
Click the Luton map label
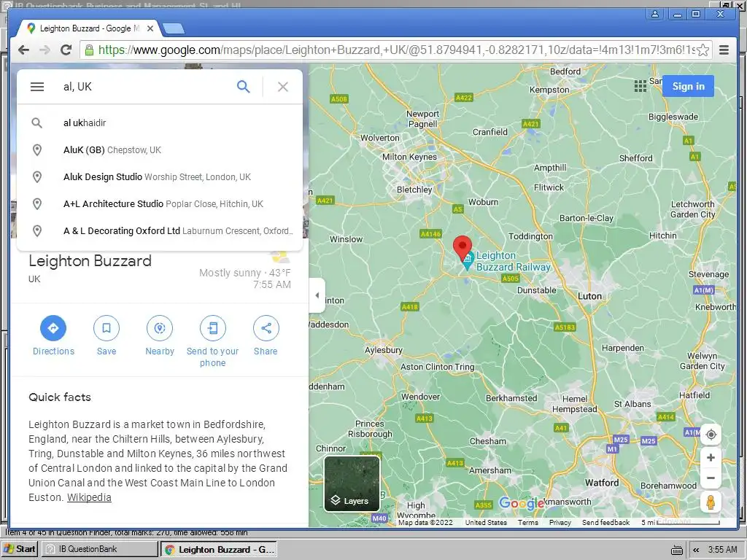pos(589,296)
